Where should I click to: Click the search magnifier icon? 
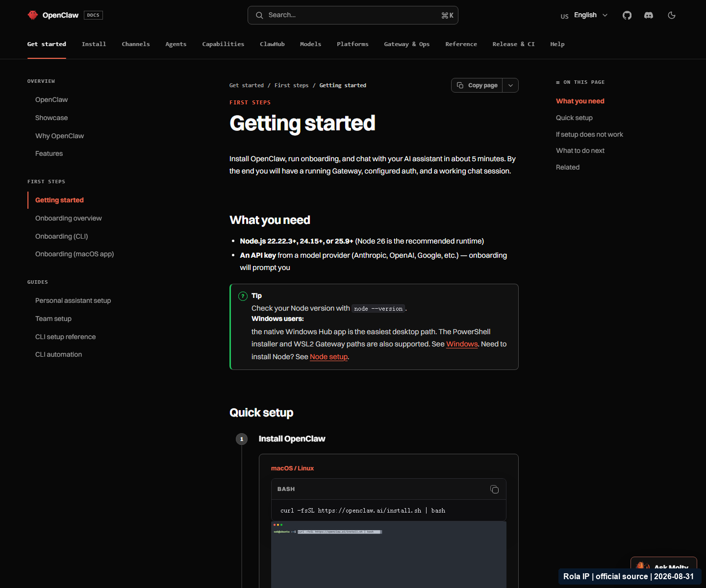[259, 15]
